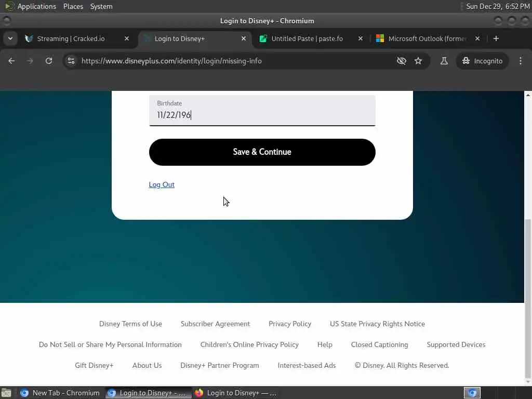
Task: Open the Applications menu
Action: 37,6
